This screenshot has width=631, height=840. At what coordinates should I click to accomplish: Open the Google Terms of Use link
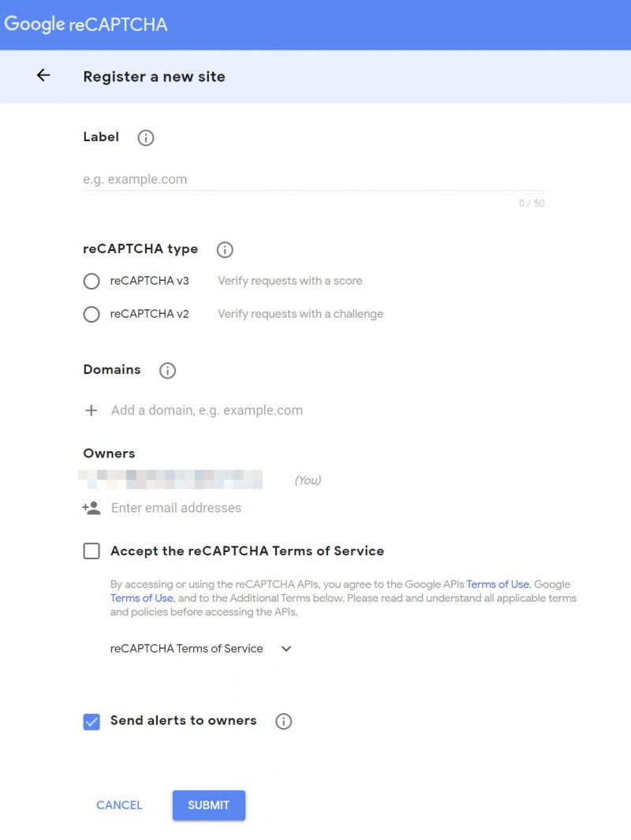(x=141, y=598)
